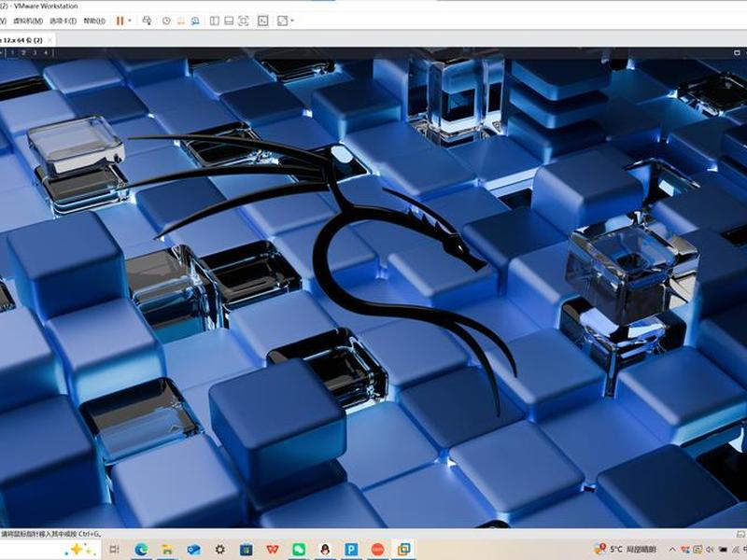Open the red round app taskbar icon
Image resolution: width=747 pixels, height=560 pixels.
tap(378, 550)
